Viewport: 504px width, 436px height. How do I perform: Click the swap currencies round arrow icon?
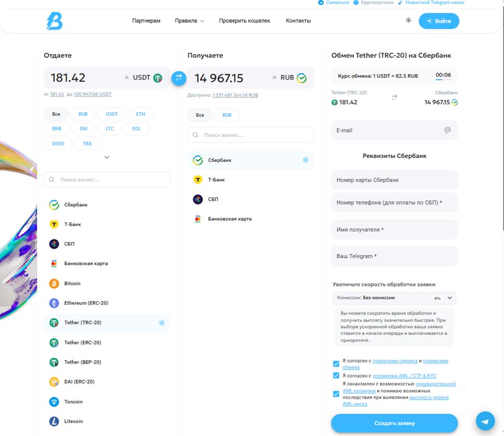[x=179, y=78]
